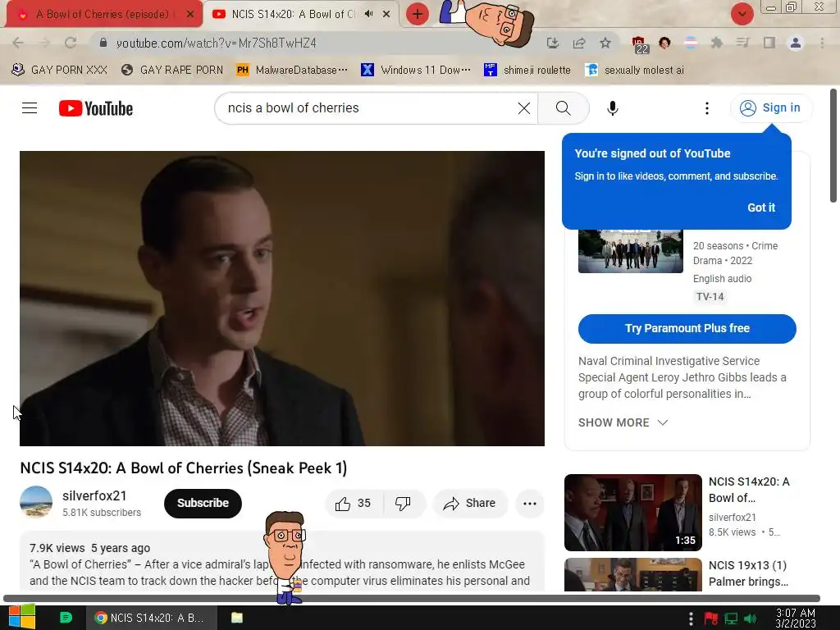Open the system tray overflow dots
The image size is (840, 630).
click(x=691, y=619)
